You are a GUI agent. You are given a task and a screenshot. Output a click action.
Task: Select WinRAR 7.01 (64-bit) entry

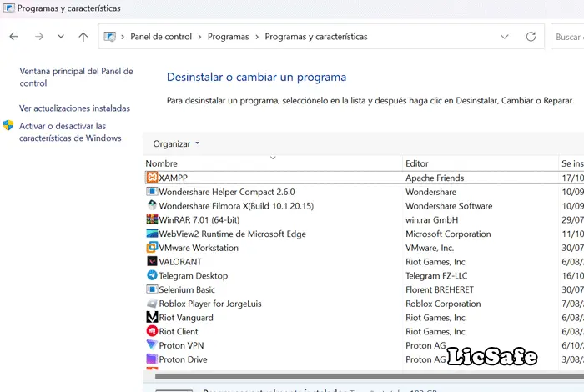coord(199,219)
